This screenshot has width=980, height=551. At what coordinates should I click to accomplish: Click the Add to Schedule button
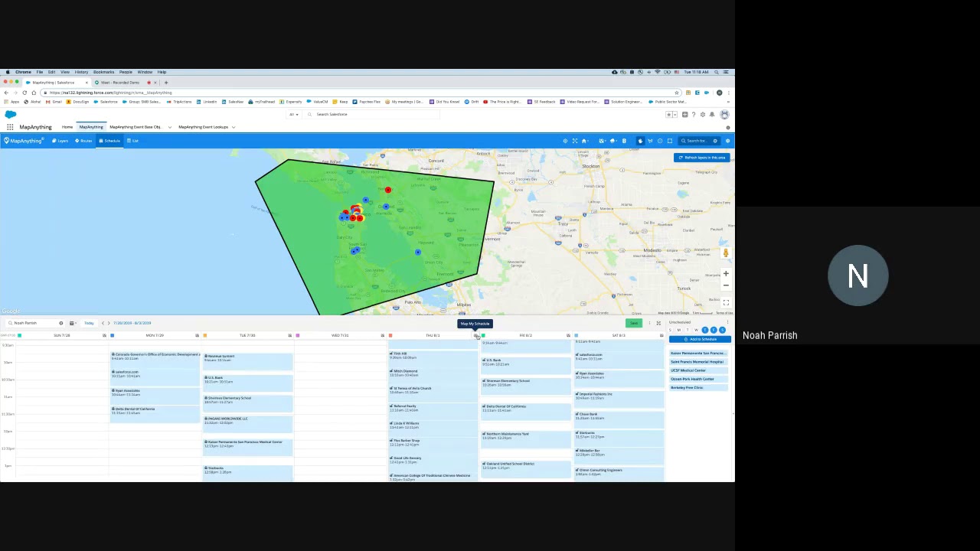pos(700,339)
